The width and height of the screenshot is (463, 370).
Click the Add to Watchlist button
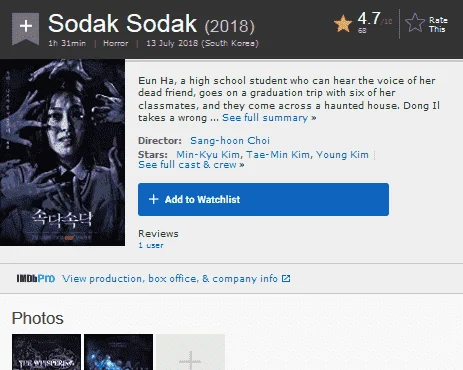click(x=263, y=199)
